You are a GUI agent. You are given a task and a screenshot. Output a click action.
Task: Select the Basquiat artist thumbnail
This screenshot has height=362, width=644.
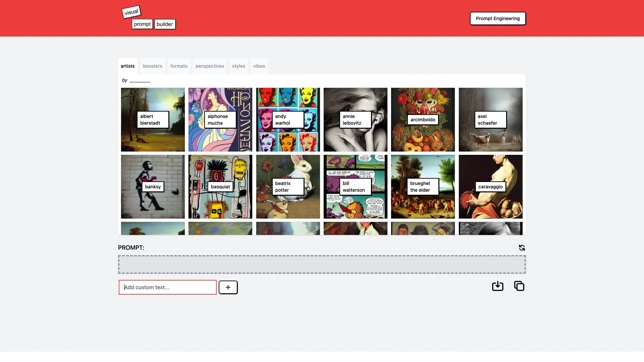click(x=220, y=186)
